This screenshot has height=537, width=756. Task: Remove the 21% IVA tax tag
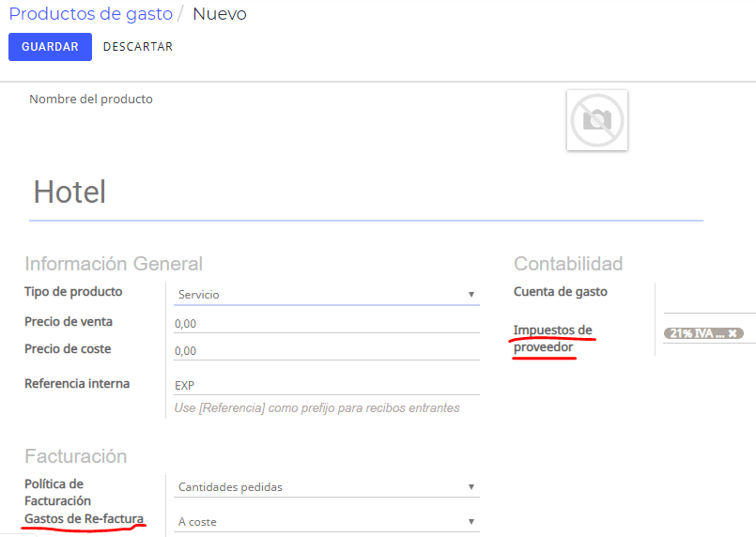point(733,333)
